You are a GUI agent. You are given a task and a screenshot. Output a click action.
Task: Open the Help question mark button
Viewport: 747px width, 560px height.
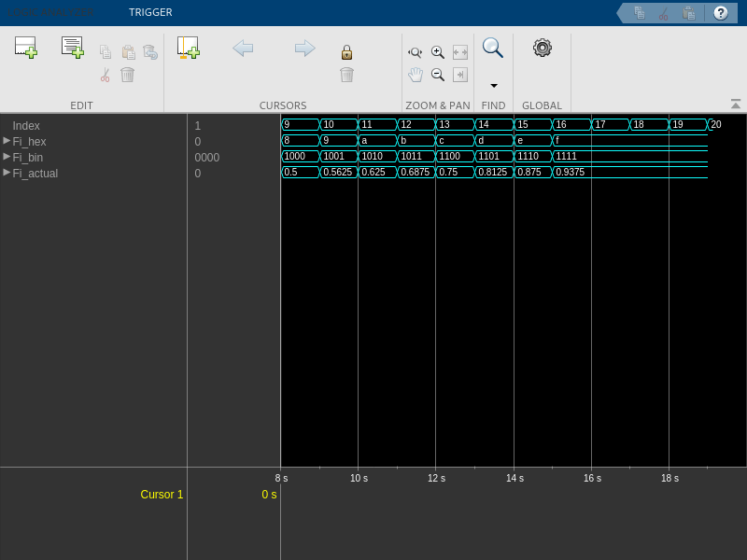(720, 13)
